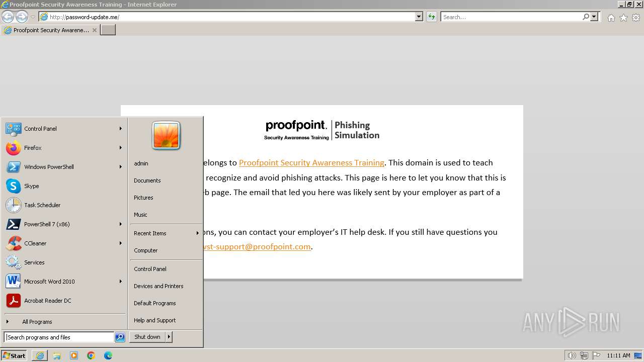Click the 11:11 AM system clock
The height and width of the screenshot is (362, 644).
tap(618, 355)
